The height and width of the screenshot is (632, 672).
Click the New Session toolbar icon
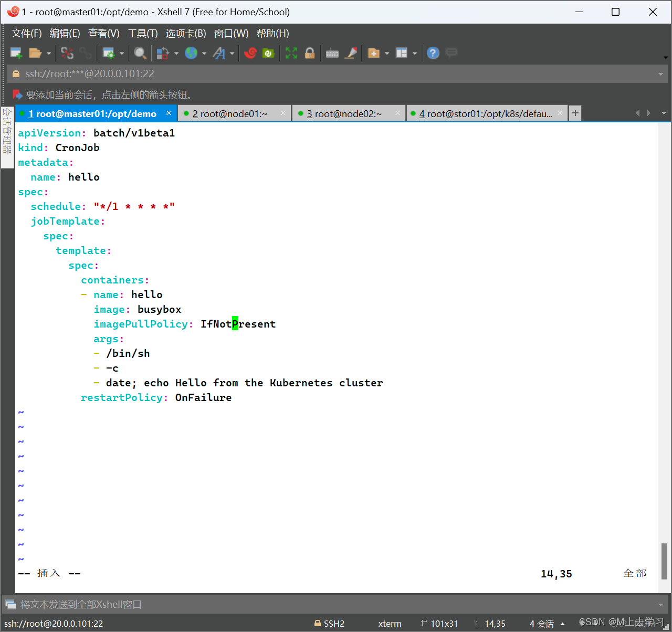[16, 53]
